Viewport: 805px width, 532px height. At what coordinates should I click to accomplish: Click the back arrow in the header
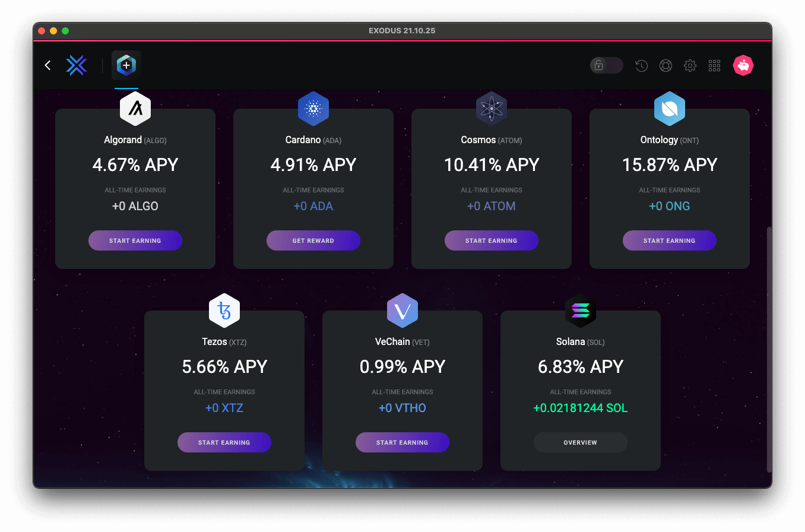coord(48,65)
